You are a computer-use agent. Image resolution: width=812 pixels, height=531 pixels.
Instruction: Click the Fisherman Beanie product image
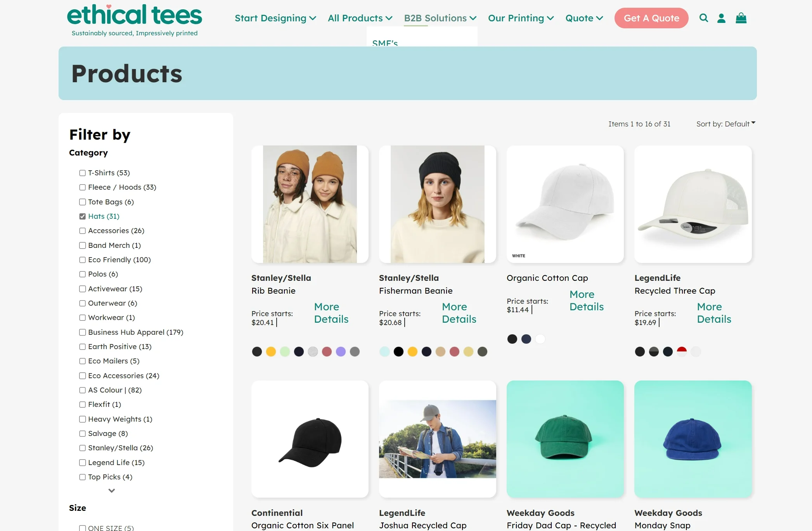tap(437, 204)
